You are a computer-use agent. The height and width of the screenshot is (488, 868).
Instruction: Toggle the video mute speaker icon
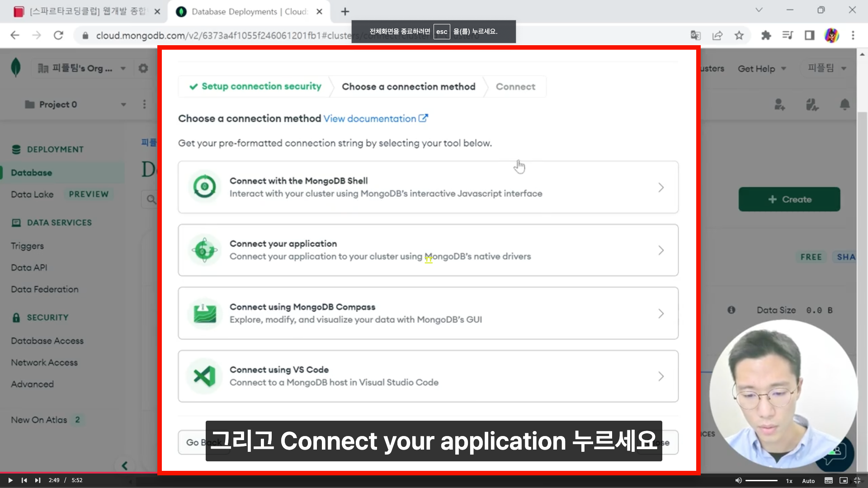pos(738,480)
